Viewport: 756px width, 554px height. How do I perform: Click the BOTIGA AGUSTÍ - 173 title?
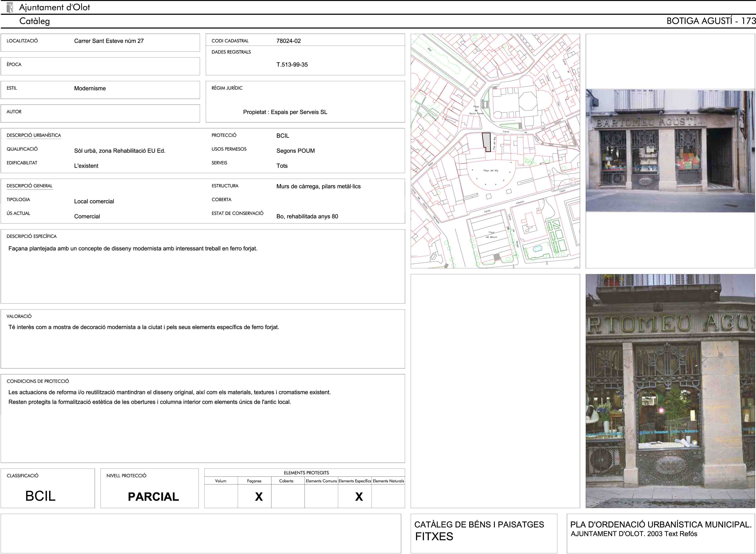click(x=711, y=21)
